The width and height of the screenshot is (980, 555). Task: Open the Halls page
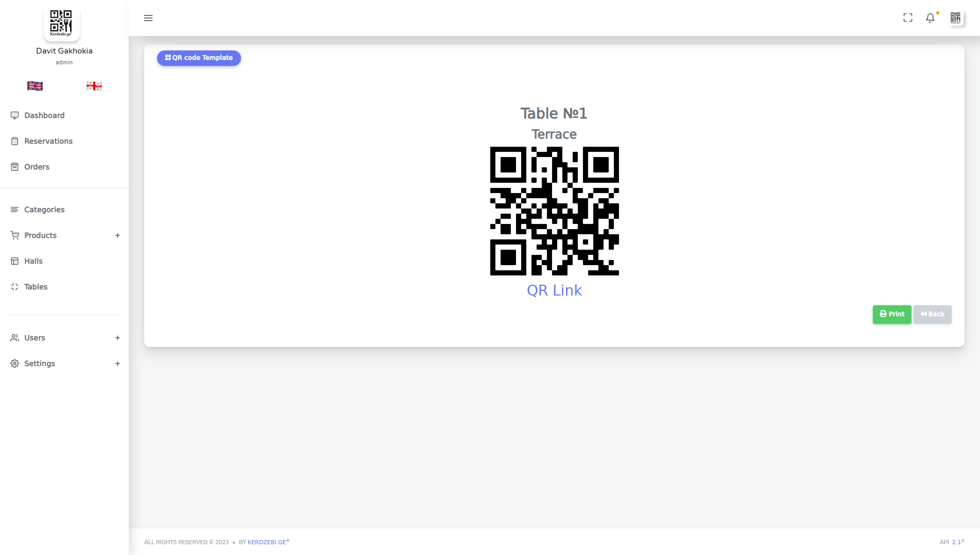point(64,261)
